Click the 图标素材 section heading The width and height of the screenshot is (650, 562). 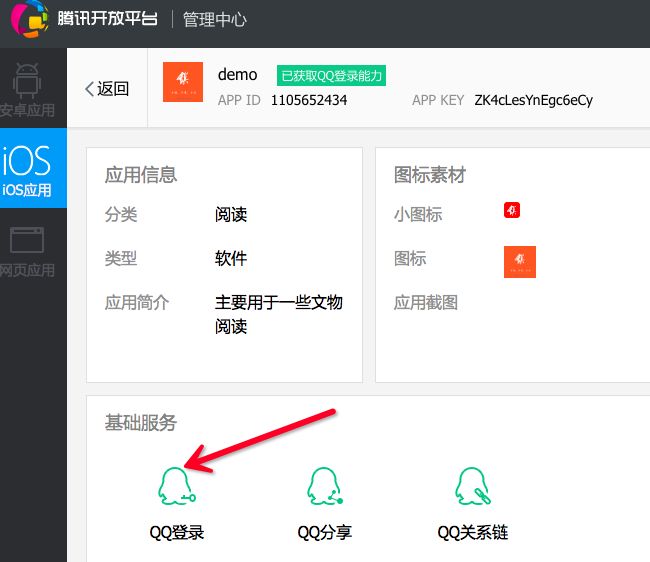[430, 174]
